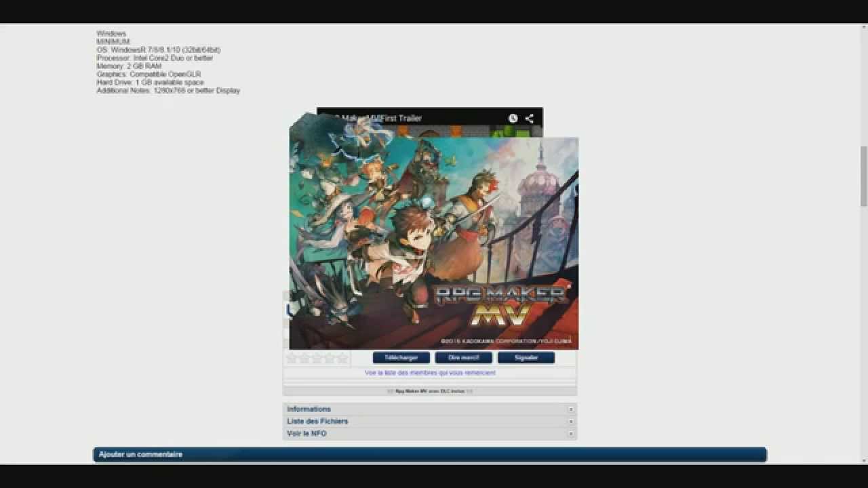Expand the Voir le NFO section arrow
868x488 pixels.
point(571,434)
